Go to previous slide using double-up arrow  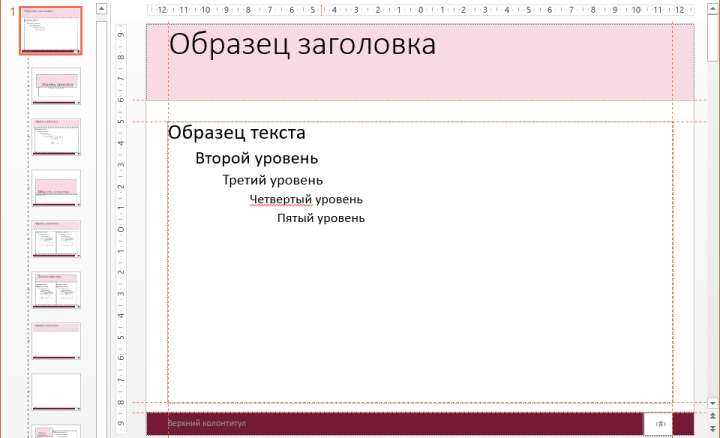tap(713, 416)
